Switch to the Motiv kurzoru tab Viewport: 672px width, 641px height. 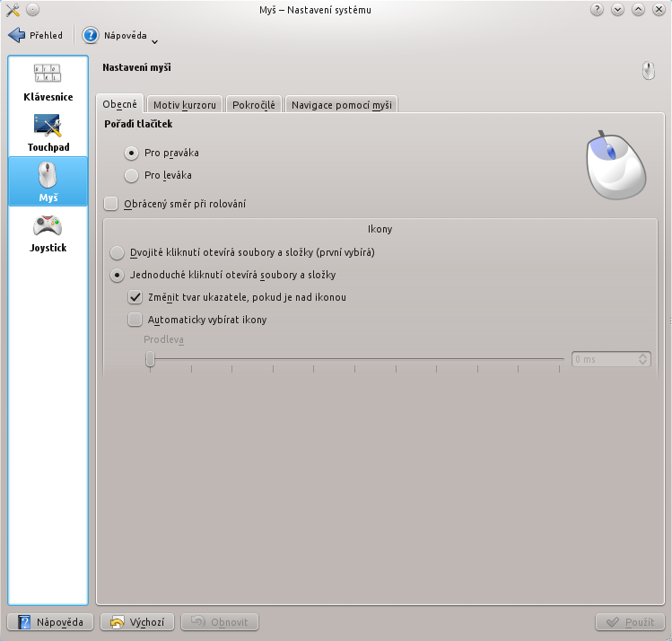[185, 105]
